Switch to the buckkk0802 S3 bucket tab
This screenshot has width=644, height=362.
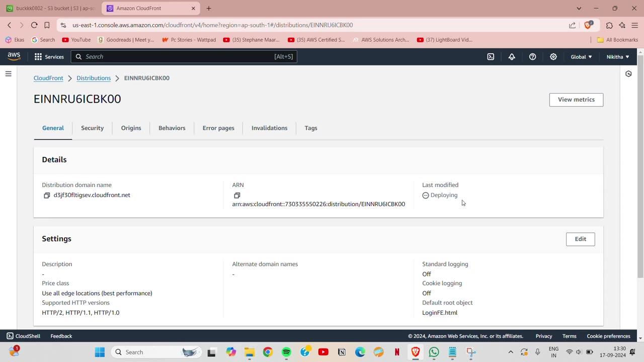[50, 8]
